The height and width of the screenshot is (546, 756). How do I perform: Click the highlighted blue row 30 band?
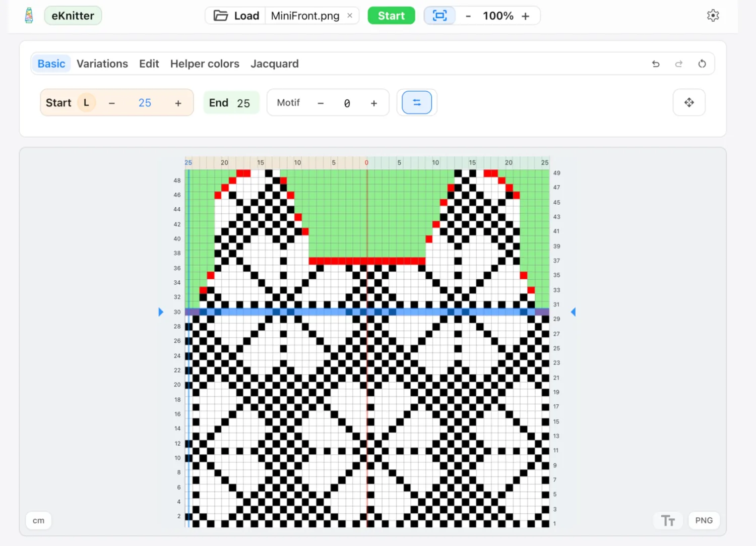coord(367,312)
